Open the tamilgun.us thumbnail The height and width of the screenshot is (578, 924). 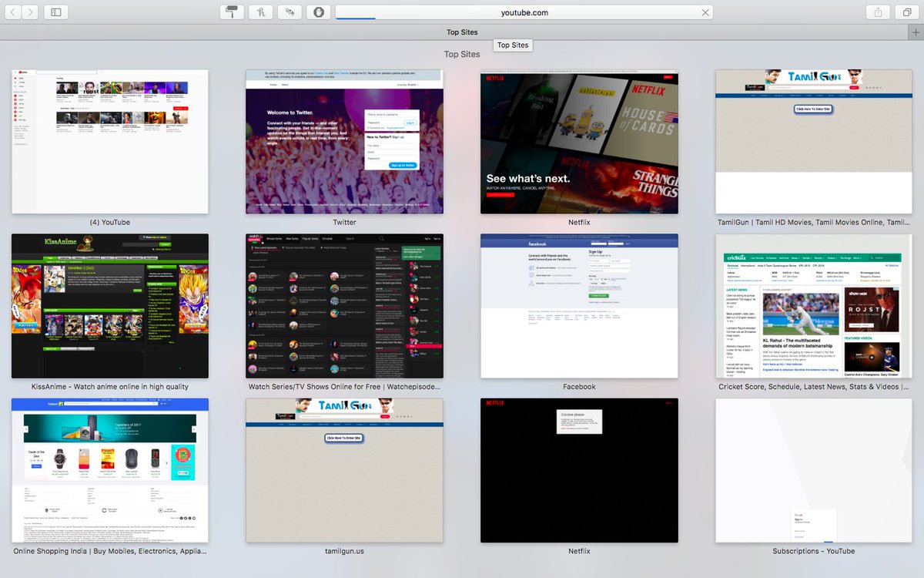[x=344, y=470]
